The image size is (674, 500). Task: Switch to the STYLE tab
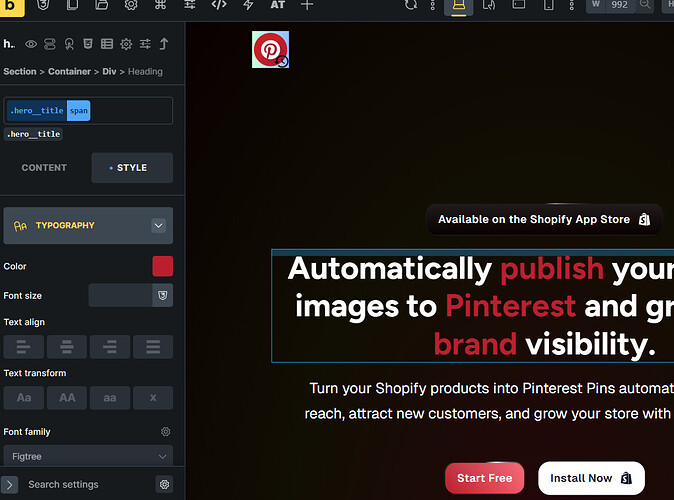[x=132, y=168]
